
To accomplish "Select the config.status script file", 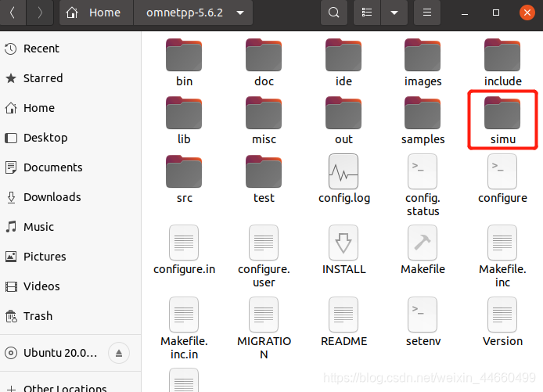I will point(423,185).
